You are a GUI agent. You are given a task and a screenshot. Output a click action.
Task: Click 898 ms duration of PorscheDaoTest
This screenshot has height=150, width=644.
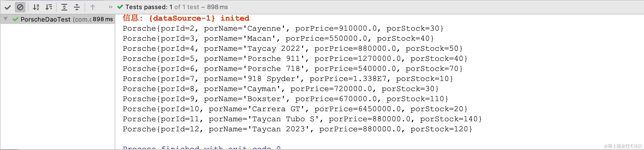click(103, 19)
